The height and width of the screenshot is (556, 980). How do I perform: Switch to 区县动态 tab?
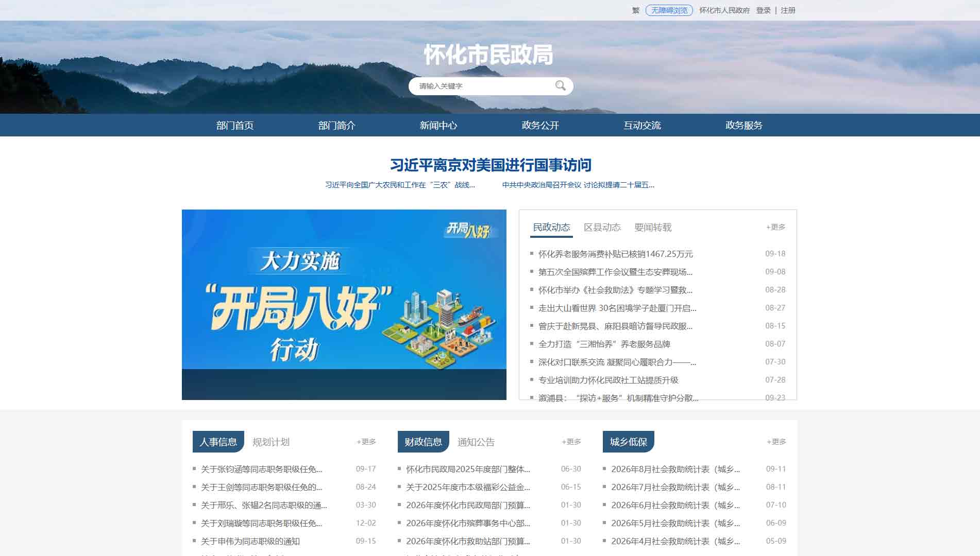[602, 227]
